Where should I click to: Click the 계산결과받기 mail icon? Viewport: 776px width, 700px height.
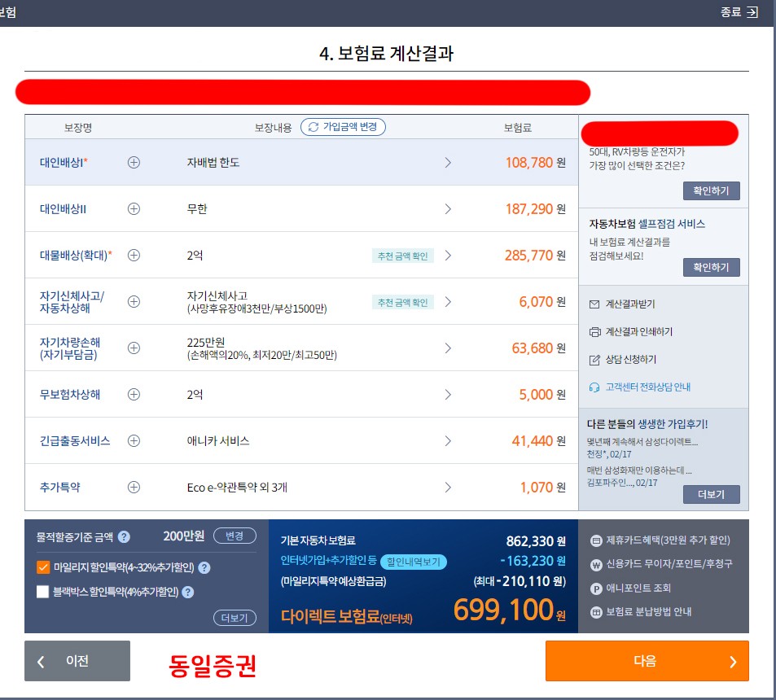[x=594, y=304]
